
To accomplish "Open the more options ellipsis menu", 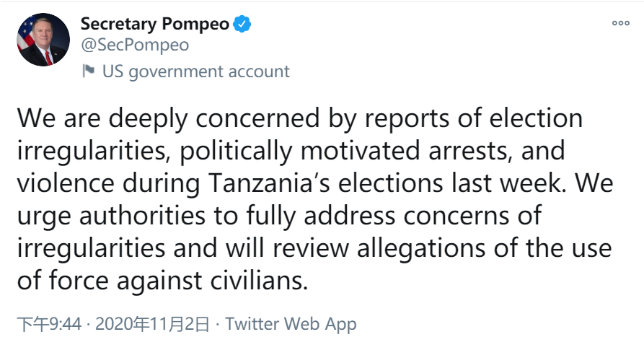I will [x=620, y=23].
